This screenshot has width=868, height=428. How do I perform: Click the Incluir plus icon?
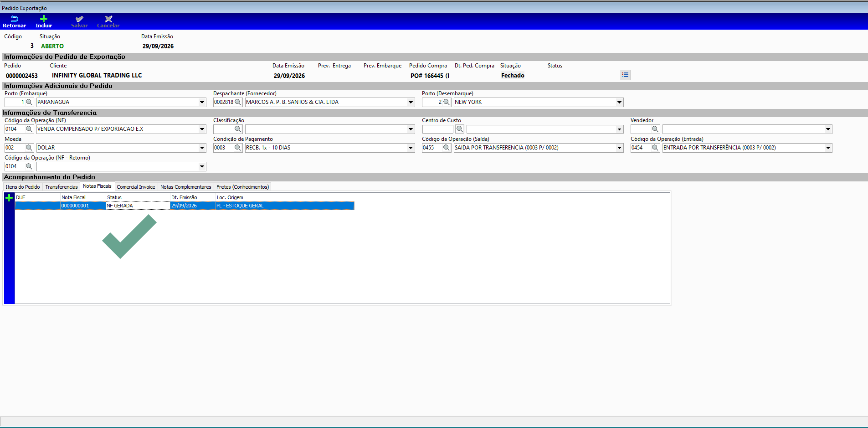point(44,19)
